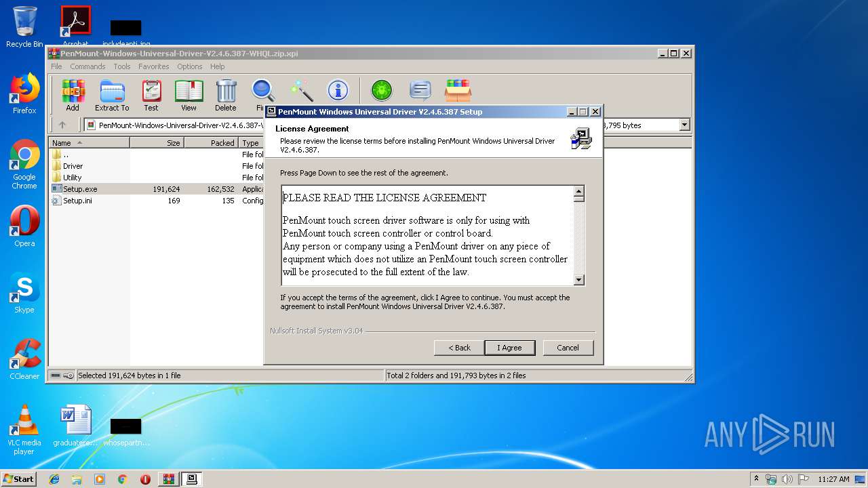Open the Tools menu
This screenshot has width=868, height=488.
122,66
